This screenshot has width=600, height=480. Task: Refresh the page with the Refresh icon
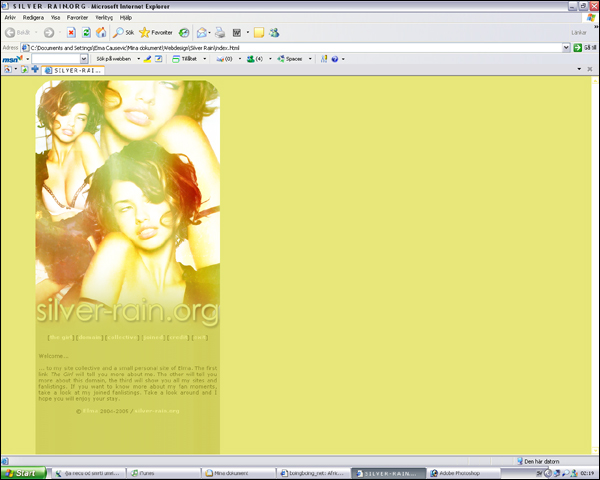pyautogui.click(x=86, y=33)
